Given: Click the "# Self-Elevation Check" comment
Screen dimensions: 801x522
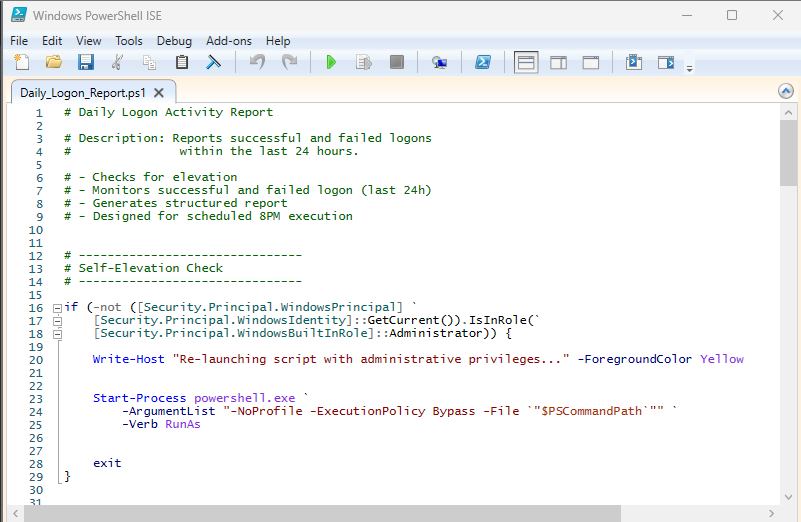Looking at the screenshot, I should tap(144, 268).
